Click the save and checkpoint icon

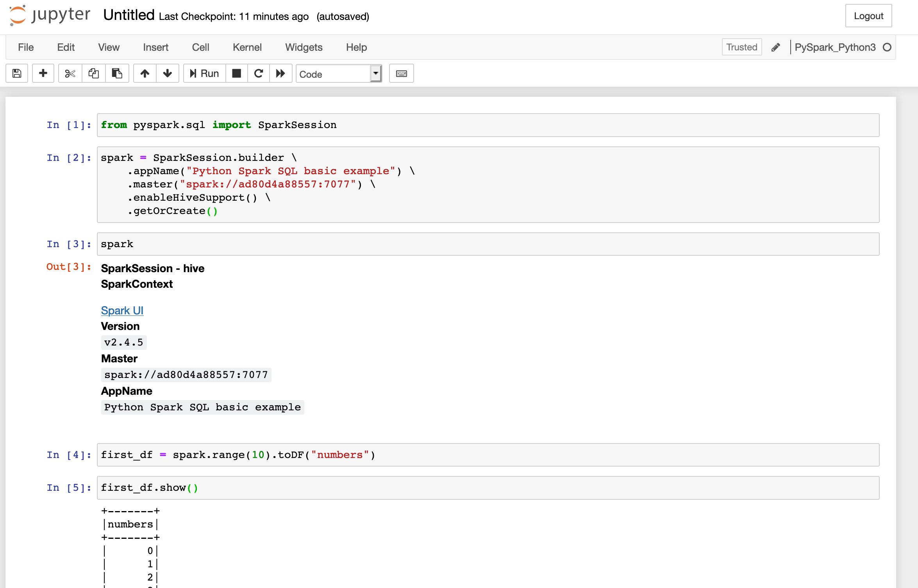point(17,73)
